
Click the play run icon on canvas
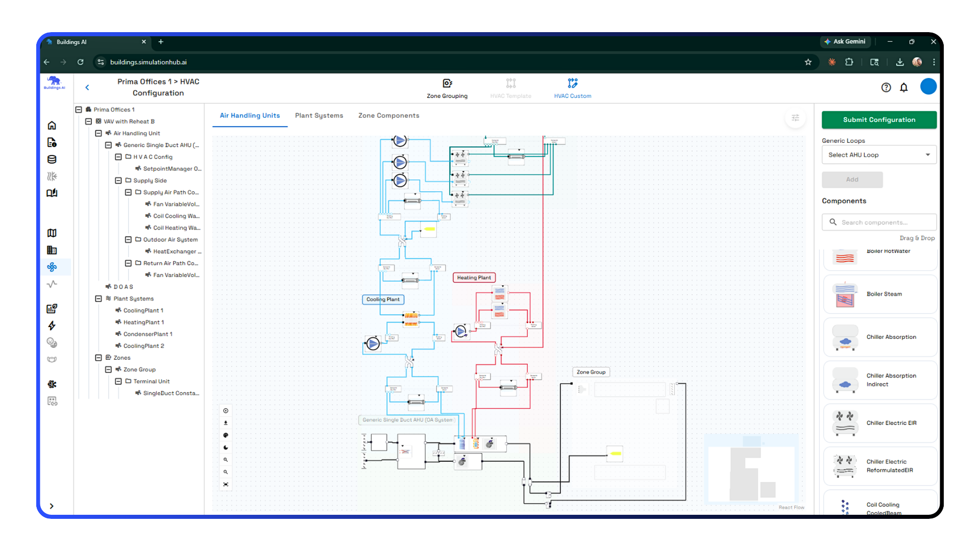point(226,411)
